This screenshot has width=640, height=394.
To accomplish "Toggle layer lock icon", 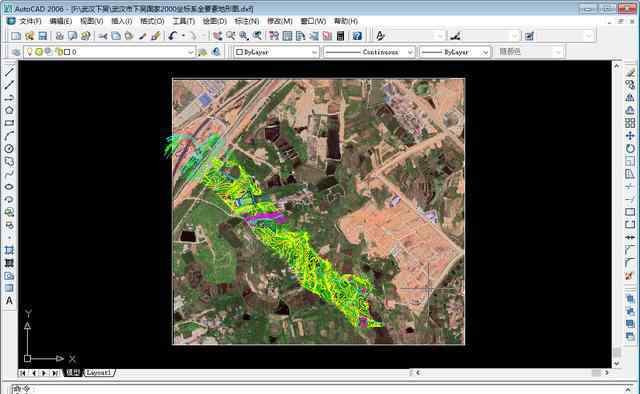I will coord(58,51).
